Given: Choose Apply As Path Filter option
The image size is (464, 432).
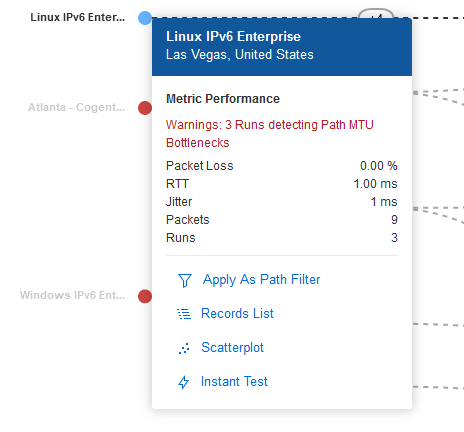Looking at the screenshot, I should pos(261,279).
